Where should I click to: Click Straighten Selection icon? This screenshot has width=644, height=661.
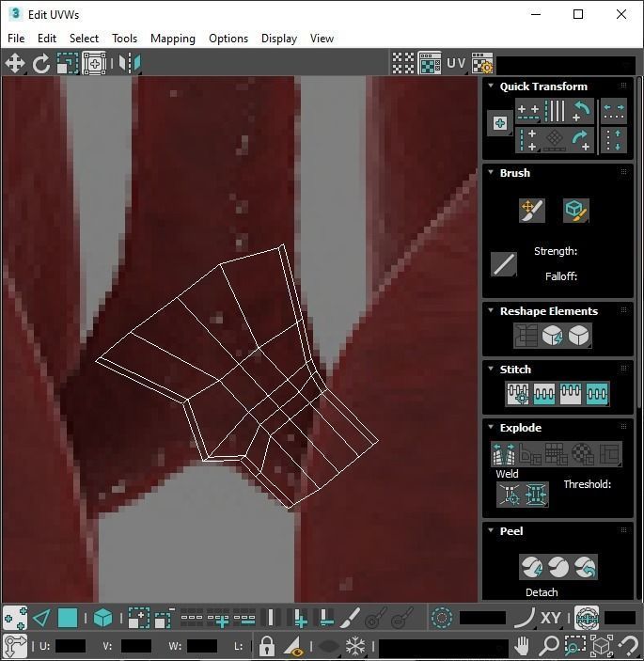click(x=526, y=336)
